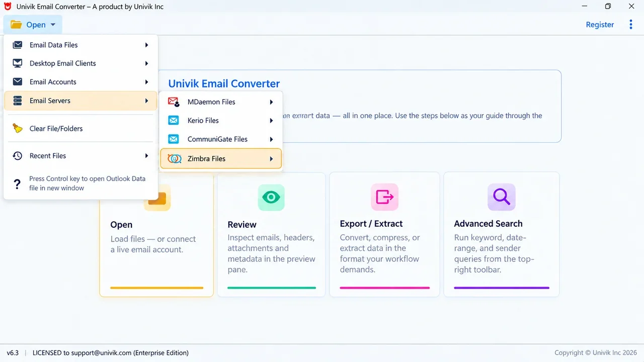Expand the Recent Files submenu arrow
644x362 pixels.
coord(146,156)
